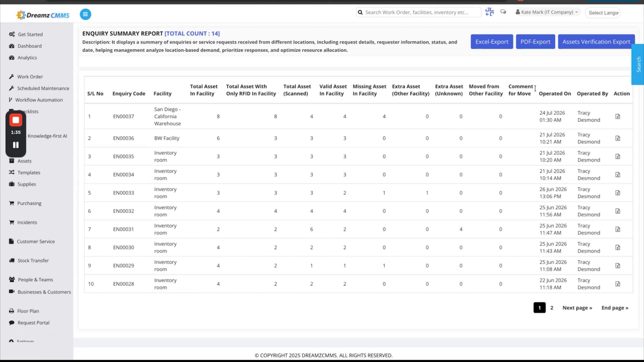The width and height of the screenshot is (644, 362).
Task: Open Request Portal in the sidebar
Action: point(34,323)
